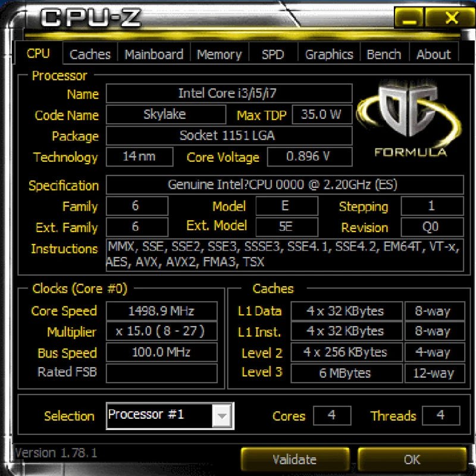Click the technology value '14 nm'

[x=140, y=156]
